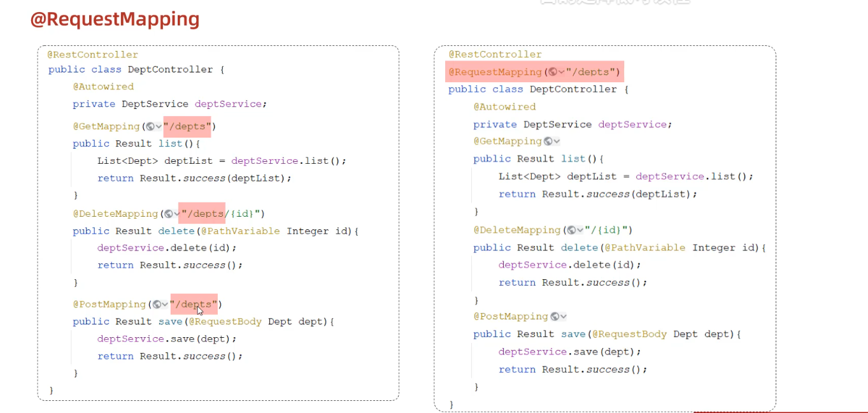Click globe icon in highlighted @RequestMapping line
The height and width of the screenshot is (413, 868).
coord(553,72)
